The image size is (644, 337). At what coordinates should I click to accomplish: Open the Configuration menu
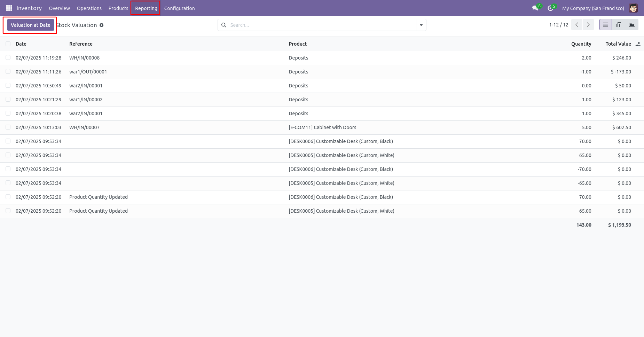pos(180,8)
